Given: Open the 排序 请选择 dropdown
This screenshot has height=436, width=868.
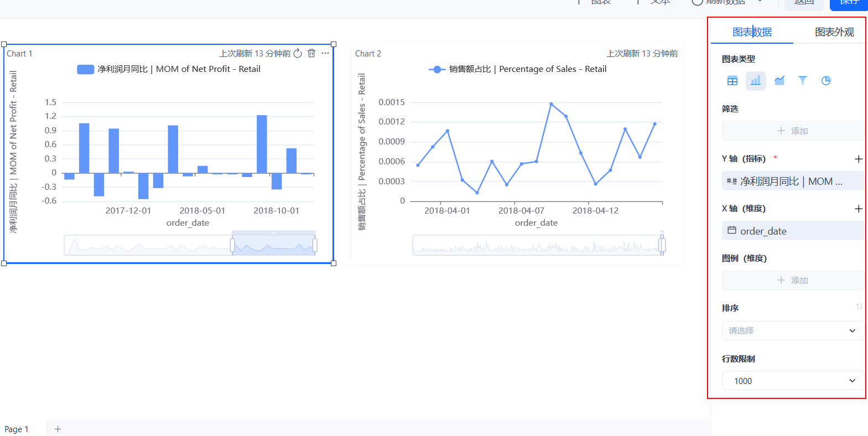Looking at the screenshot, I should [x=792, y=330].
